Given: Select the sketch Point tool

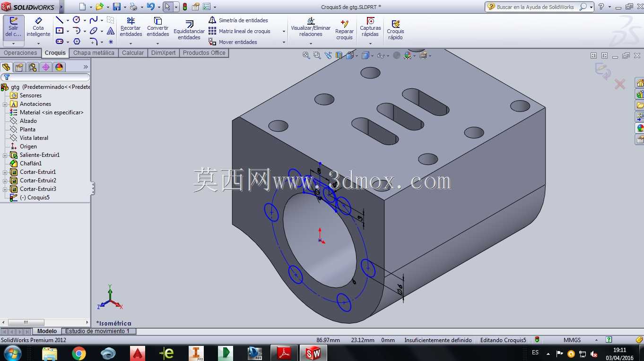Looking at the screenshot, I should tap(111, 42).
